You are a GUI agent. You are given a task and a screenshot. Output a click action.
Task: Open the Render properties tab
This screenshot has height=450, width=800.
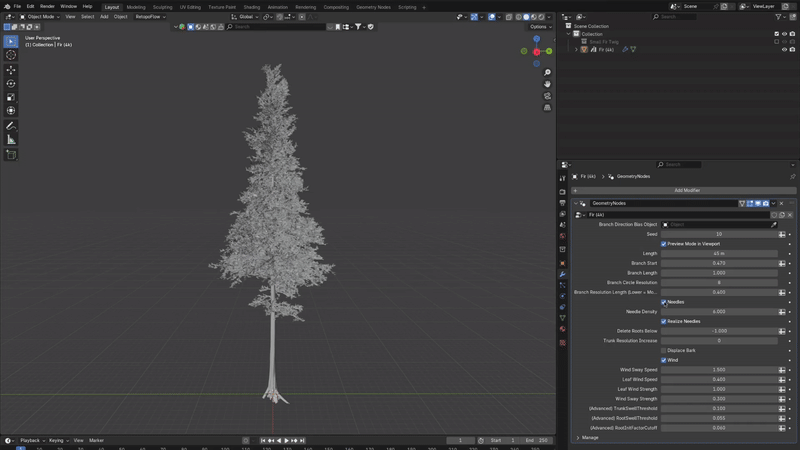562,192
